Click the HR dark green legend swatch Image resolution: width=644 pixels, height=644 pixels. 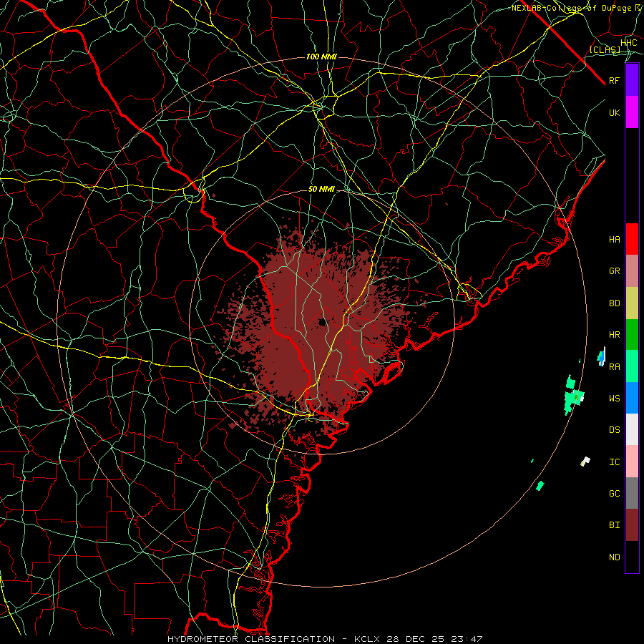[x=632, y=335]
